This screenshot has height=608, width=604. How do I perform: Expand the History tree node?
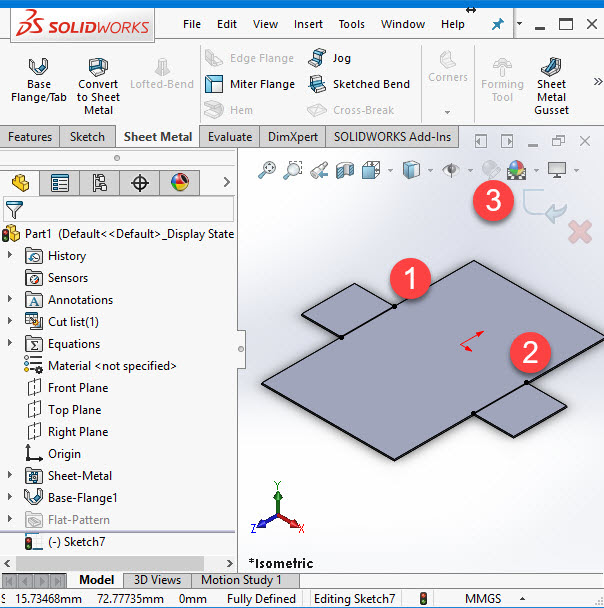pos(10,254)
